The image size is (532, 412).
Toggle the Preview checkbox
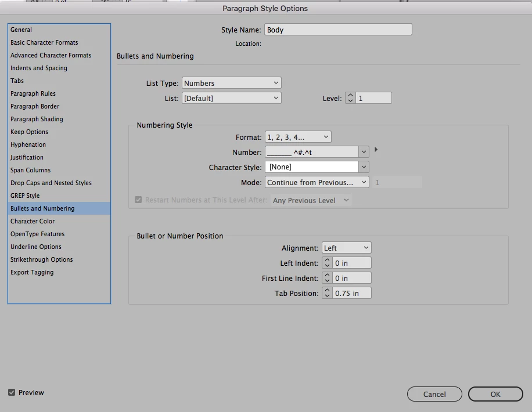(12, 392)
